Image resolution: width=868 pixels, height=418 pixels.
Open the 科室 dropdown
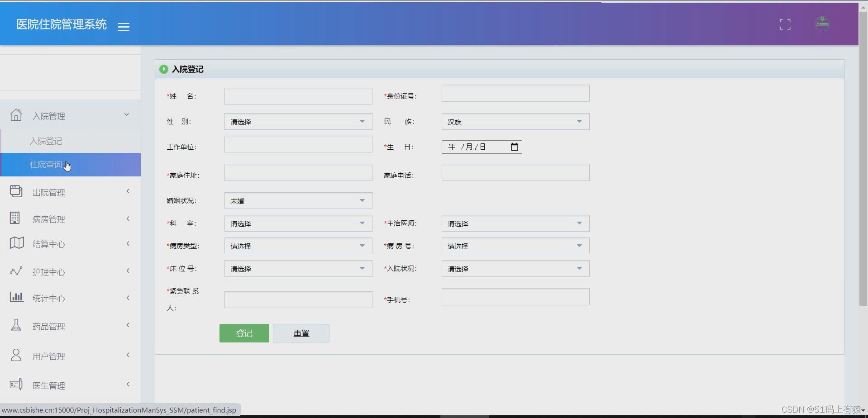tap(298, 223)
